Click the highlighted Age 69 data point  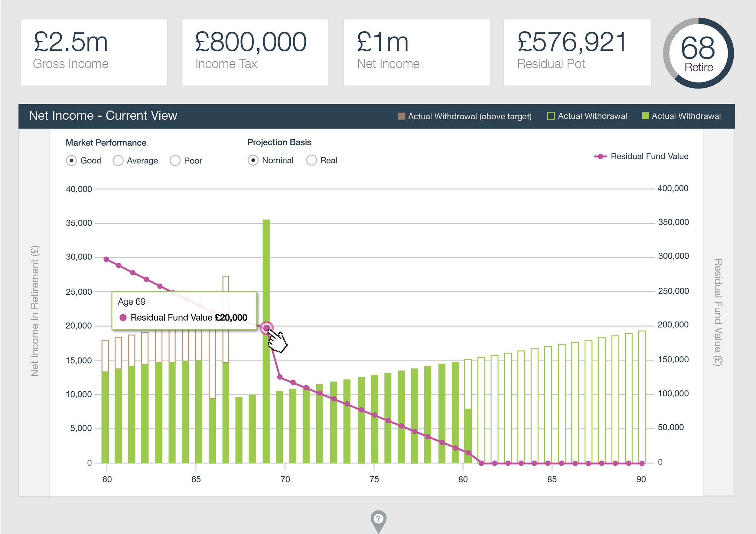tap(266, 328)
